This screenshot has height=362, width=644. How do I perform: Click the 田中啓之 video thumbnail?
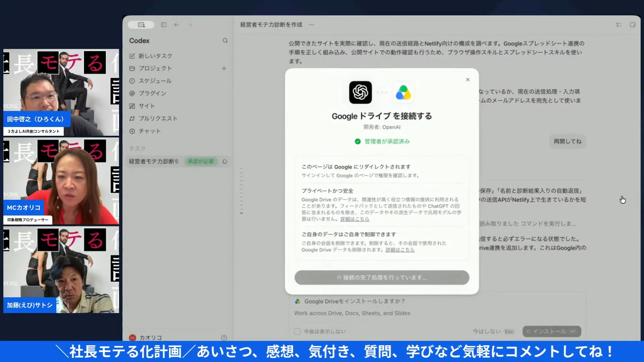pos(61,93)
